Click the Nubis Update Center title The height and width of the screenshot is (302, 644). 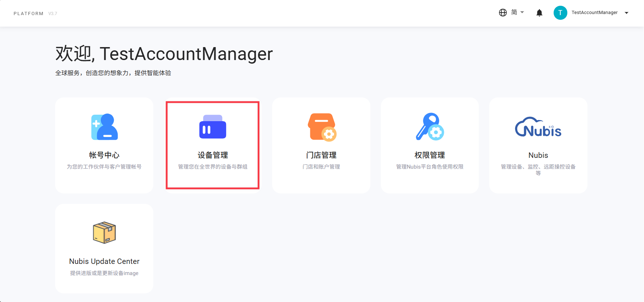[x=104, y=261]
